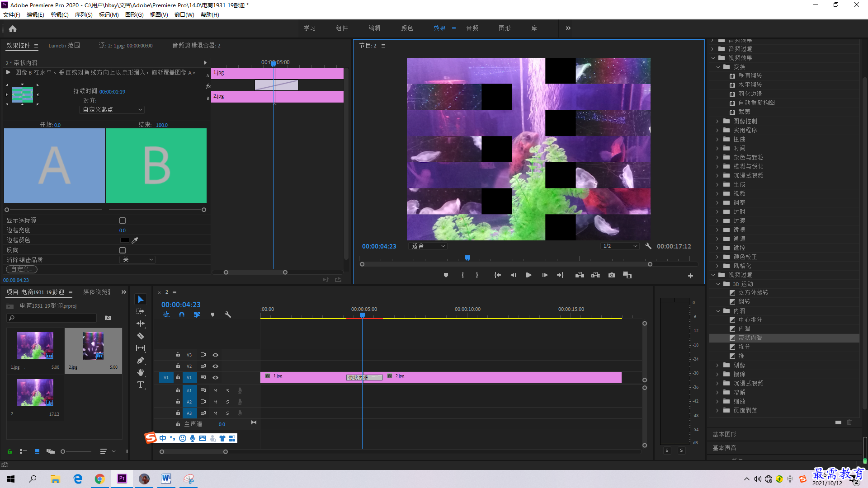Open Essential Sound panel
This screenshot has height=488, width=868.
click(x=724, y=448)
